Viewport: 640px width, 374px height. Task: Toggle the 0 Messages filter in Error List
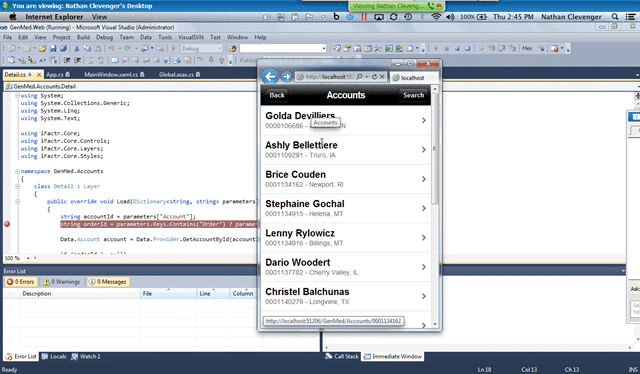pyautogui.click(x=108, y=282)
